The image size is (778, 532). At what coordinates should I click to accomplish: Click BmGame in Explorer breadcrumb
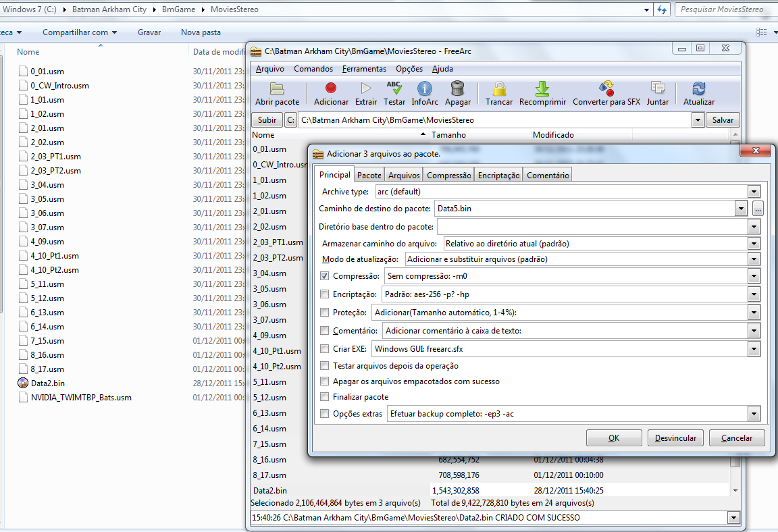point(178,9)
